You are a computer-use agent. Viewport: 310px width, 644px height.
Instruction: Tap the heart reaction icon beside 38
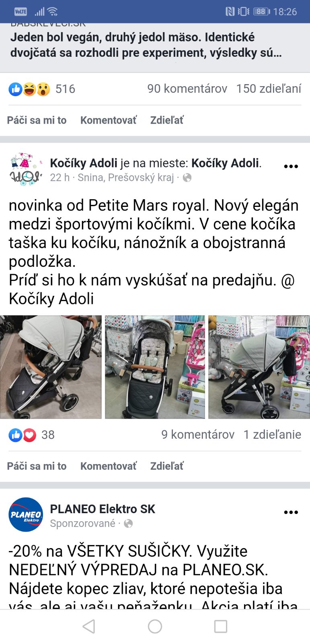click(x=29, y=435)
